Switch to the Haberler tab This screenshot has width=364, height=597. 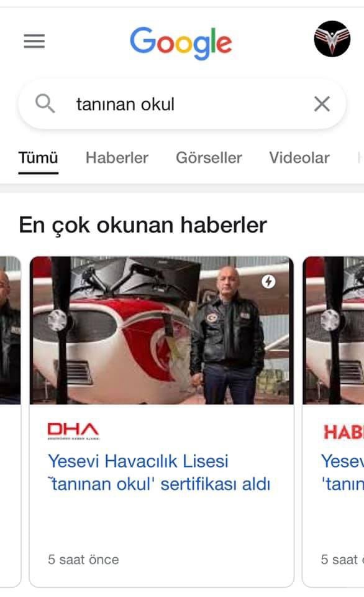point(117,157)
